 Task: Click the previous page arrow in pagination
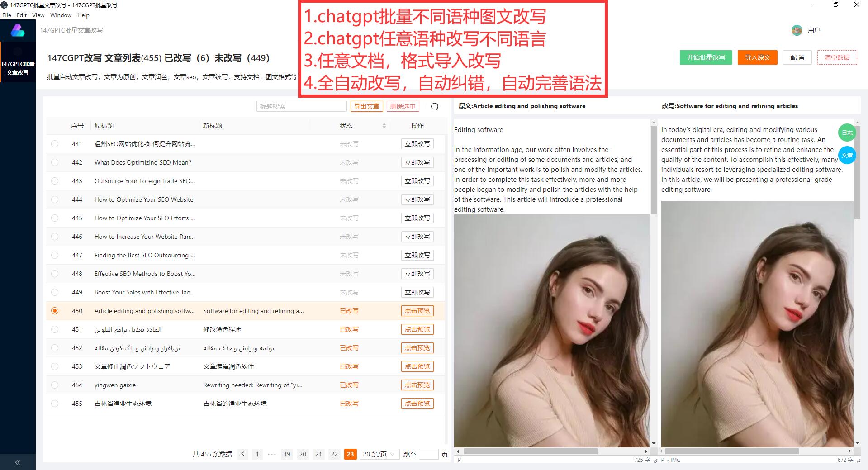243,454
